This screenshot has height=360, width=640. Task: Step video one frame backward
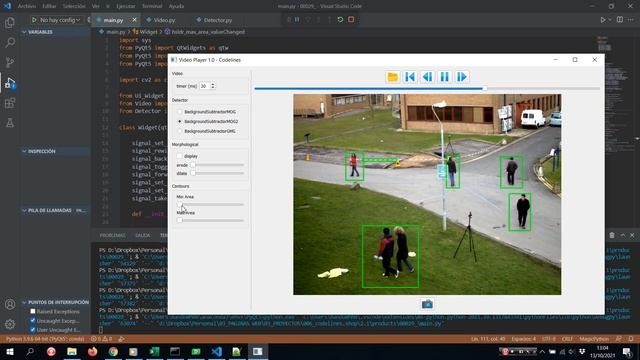coord(427,77)
